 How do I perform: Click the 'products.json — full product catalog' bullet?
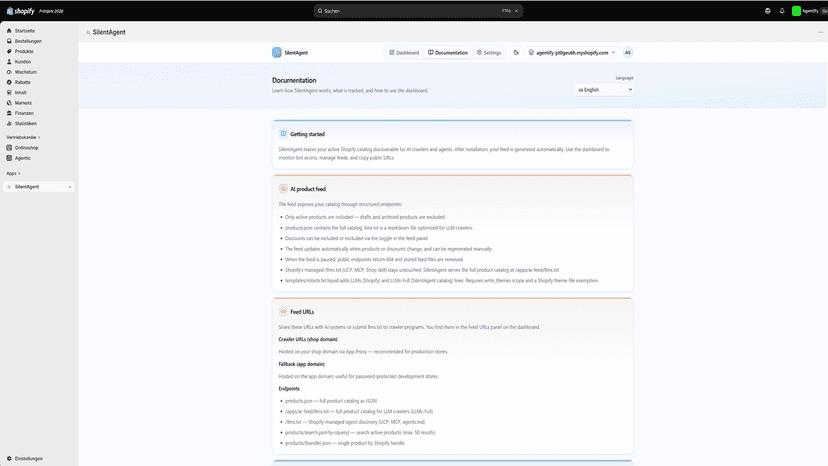[x=331, y=401]
